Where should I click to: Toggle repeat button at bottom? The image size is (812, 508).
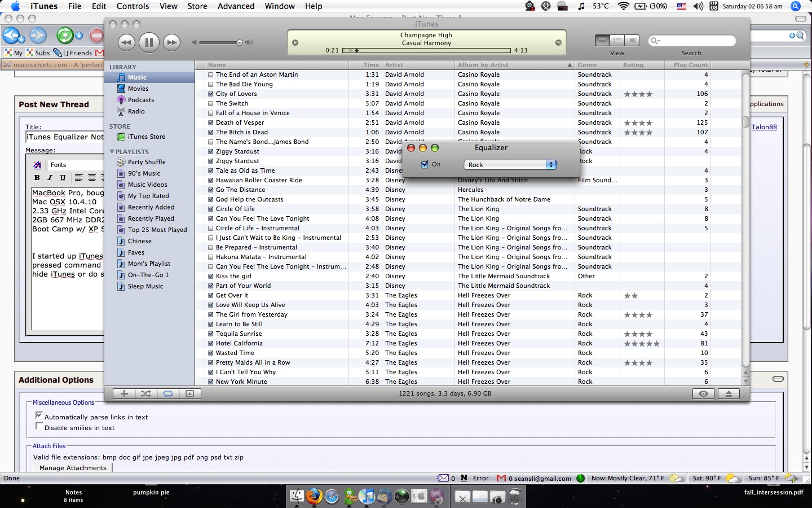point(168,394)
